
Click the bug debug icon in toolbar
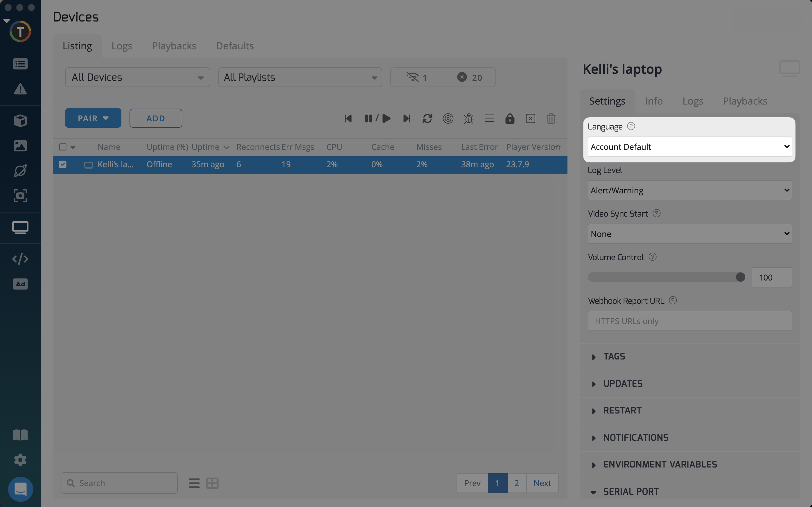point(468,118)
